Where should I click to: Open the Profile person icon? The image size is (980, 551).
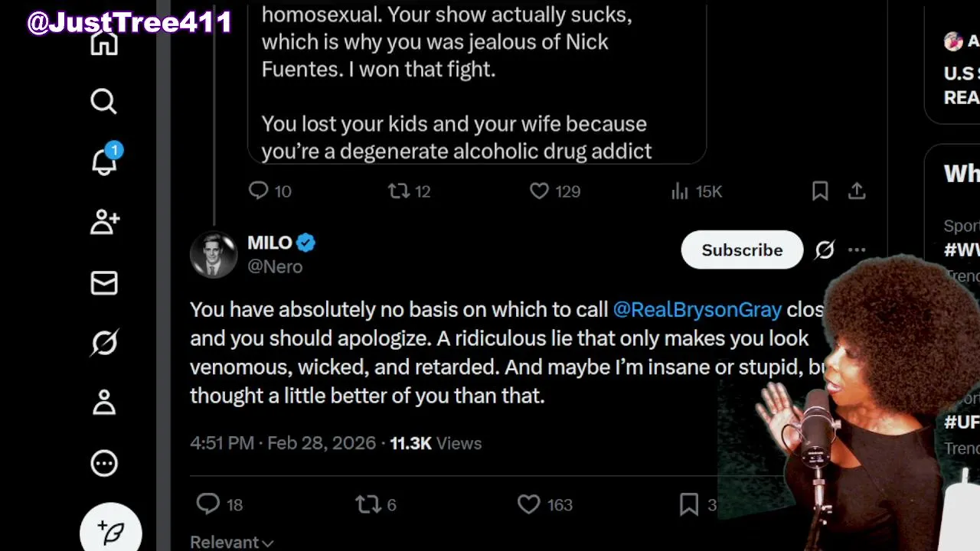click(104, 403)
